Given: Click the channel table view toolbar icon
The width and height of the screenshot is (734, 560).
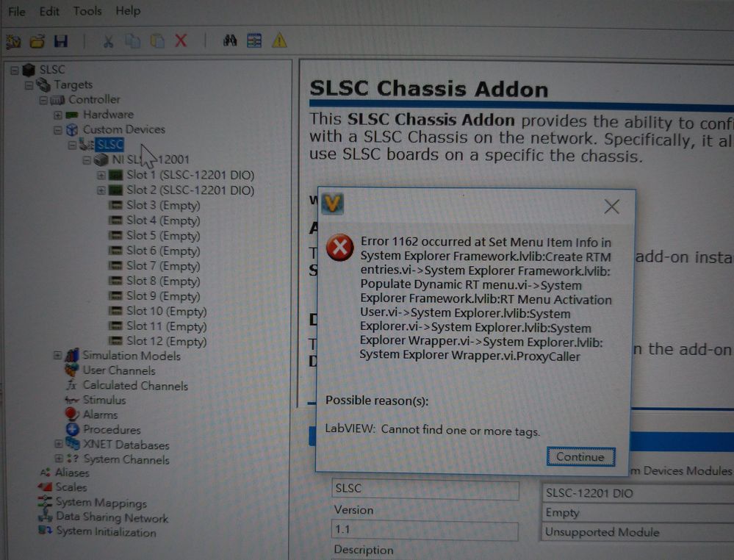Looking at the screenshot, I should tap(254, 40).
